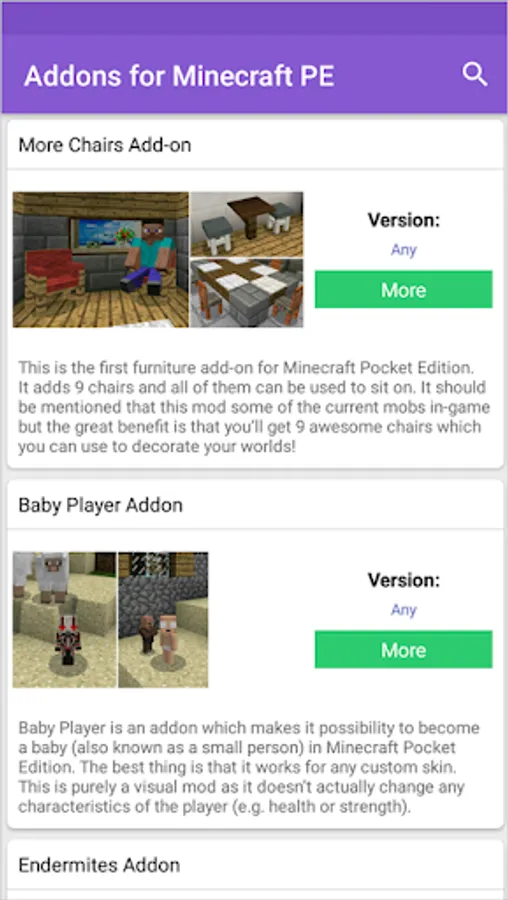The width and height of the screenshot is (508, 900).
Task: Tap the search magnifier icon
Action: pyautogui.click(x=475, y=75)
